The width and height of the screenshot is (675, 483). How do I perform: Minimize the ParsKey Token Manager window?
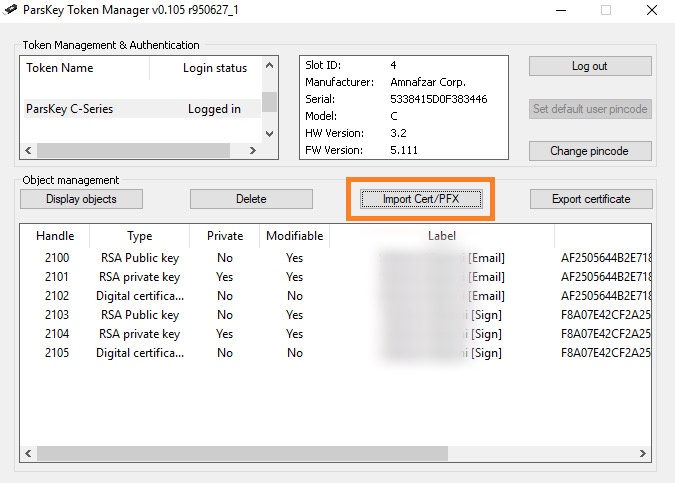point(561,10)
